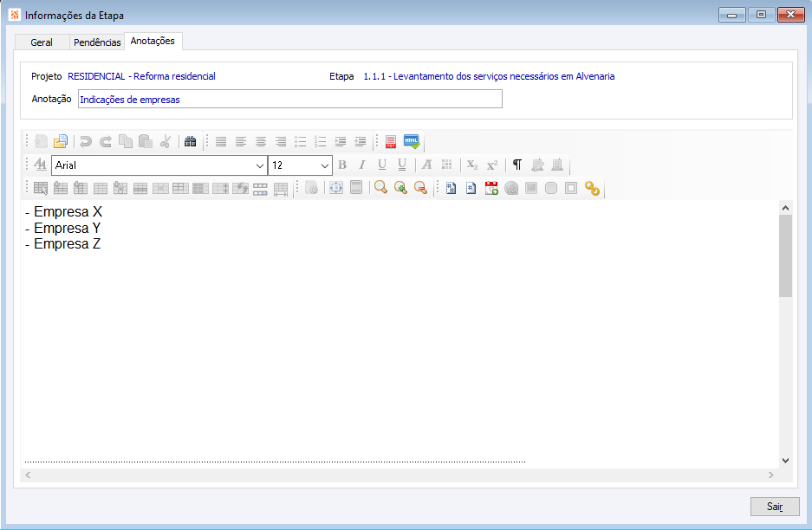The width and height of the screenshot is (812, 530).
Task: Toggle Superscript formatting
Action: click(x=492, y=165)
